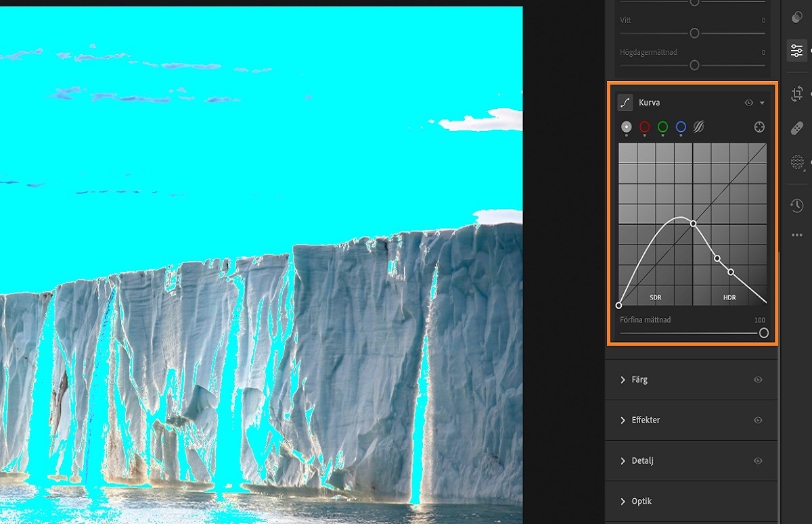Select the green curve channel
812x524 pixels.
click(x=662, y=126)
